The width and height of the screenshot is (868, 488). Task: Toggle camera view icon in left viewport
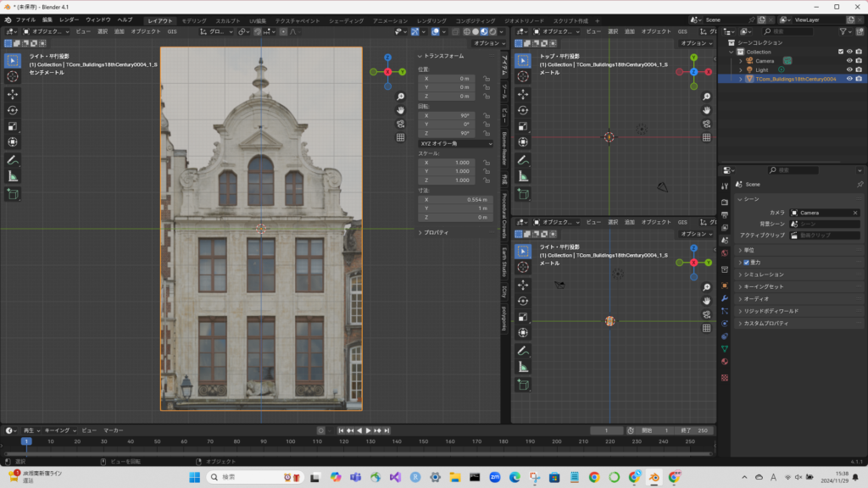pos(400,124)
